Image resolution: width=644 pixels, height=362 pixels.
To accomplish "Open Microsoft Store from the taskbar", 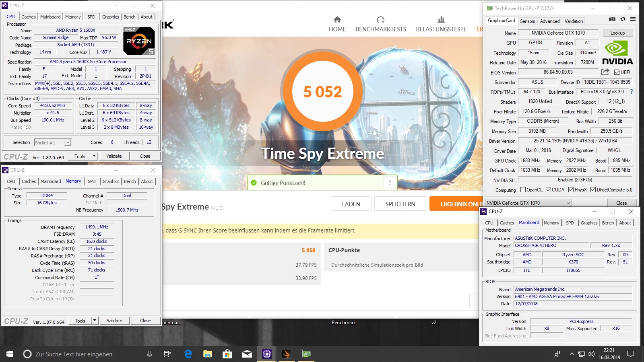I will point(227,354).
